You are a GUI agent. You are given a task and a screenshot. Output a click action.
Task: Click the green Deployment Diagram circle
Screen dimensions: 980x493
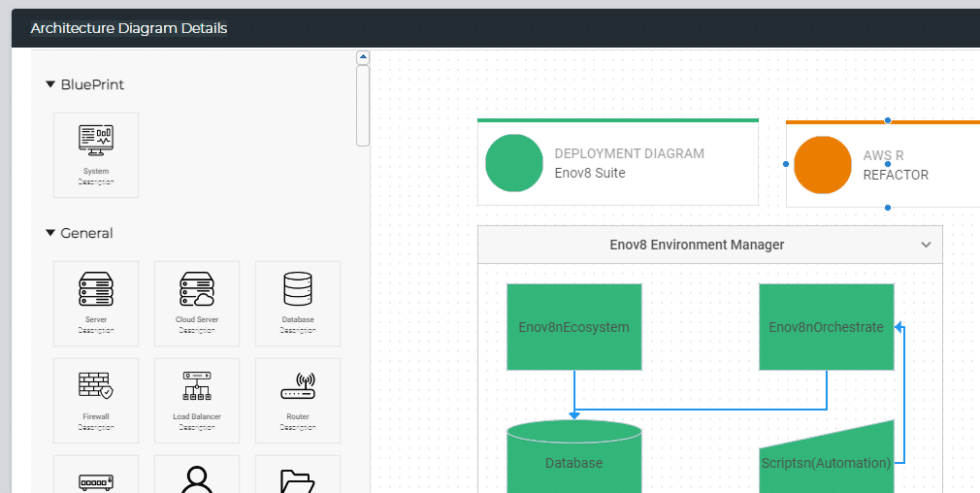(x=514, y=164)
